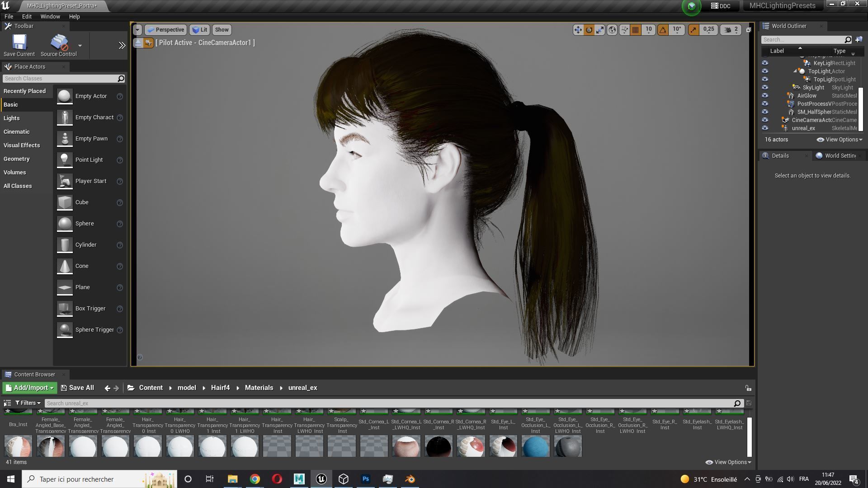The width and height of the screenshot is (868, 488).
Task: Open scale snap value 0,25 dropdown
Action: [x=708, y=30]
